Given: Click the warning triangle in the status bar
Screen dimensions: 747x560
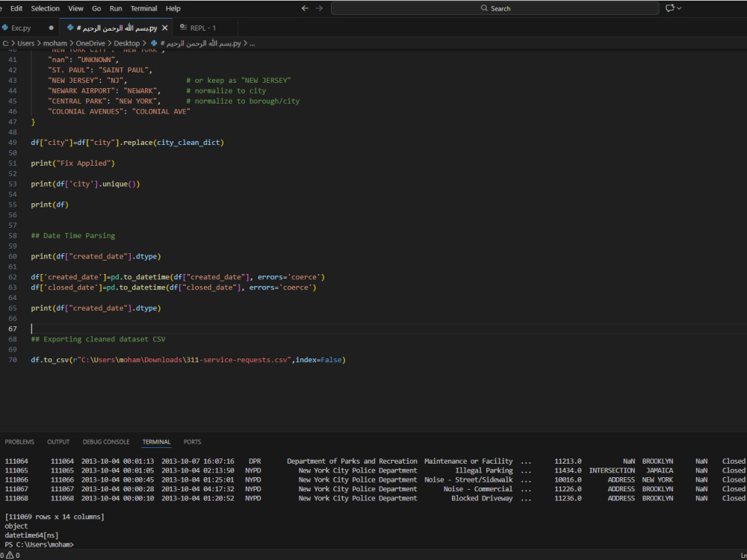Looking at the screenshot, I should (10, 556).
